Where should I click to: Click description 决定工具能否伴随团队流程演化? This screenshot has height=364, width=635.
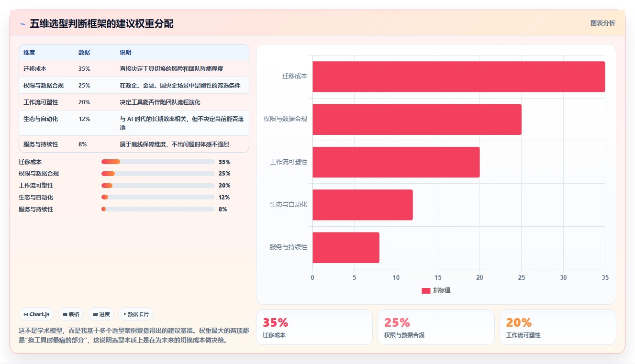coord(160,102)
